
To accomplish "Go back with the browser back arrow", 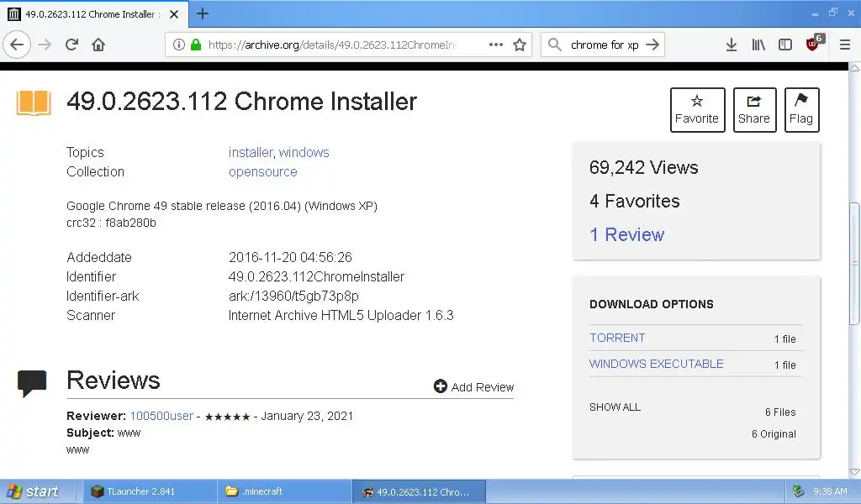I will click(17, 45).
